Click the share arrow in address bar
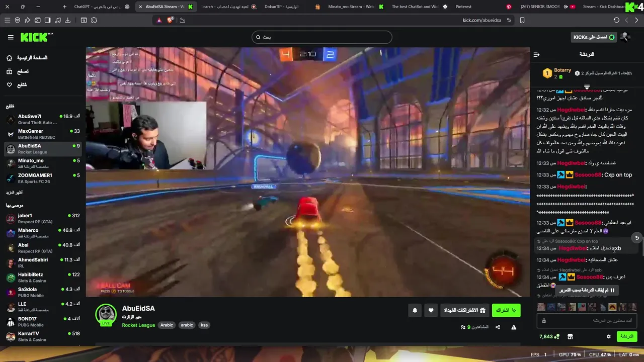Viewport: 644px width, 362px height. [x=183, y=20]
